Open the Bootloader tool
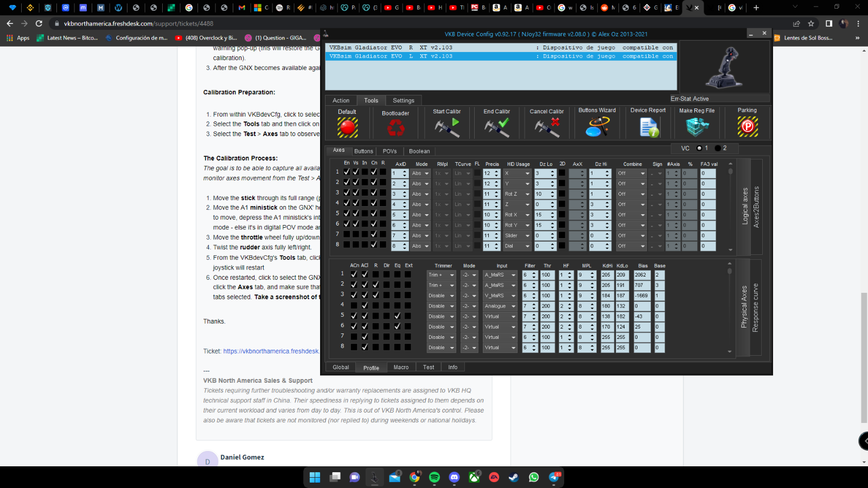The image size is (868, 488). coord(395,128)
